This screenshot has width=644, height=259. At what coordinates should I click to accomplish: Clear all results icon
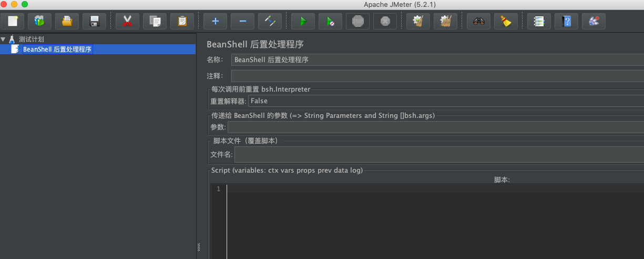point(445,21)
